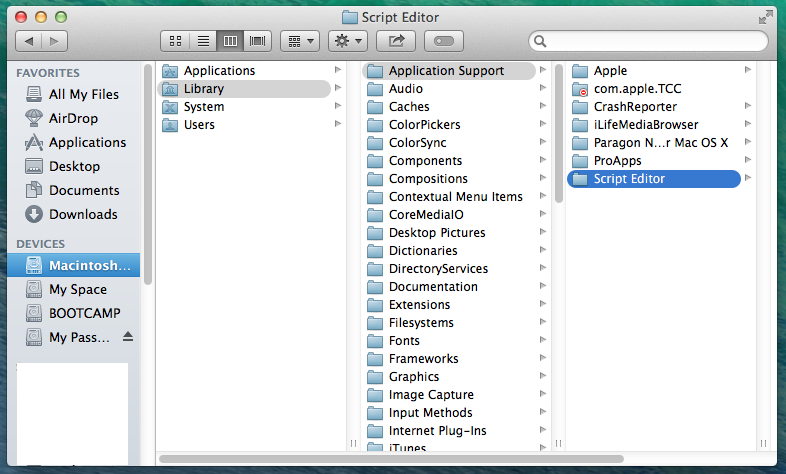Screen dimensions: 786x474
Task: Select the Library folder in first column
Action: click(x=244, y=89)
